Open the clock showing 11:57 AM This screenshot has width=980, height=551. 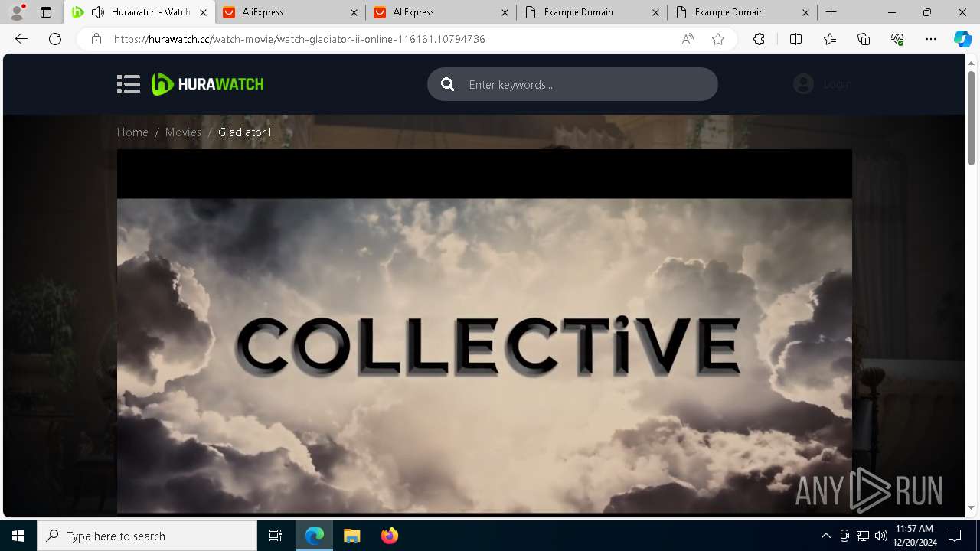[x=914, y=536]
